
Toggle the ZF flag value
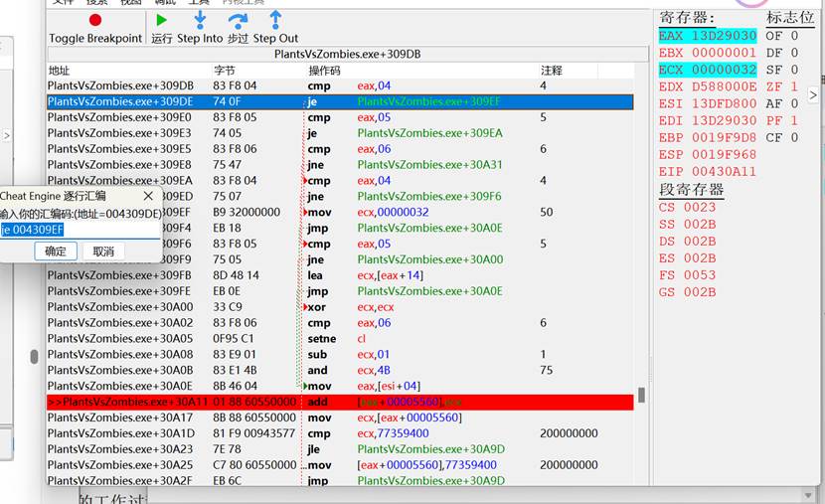pos(794,86)
